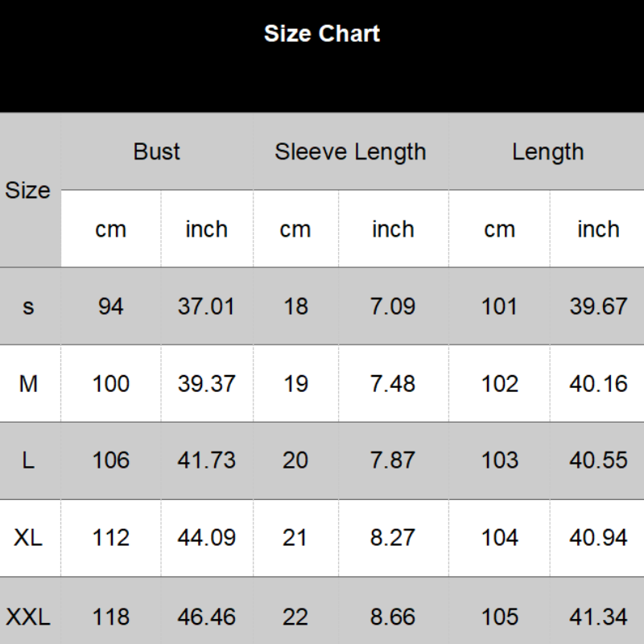Click the 40.16 length inch value

click(598, 384)
